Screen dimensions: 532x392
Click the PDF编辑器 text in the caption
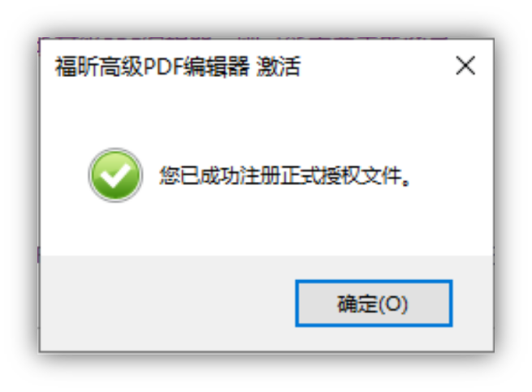(x=197, y=66)
